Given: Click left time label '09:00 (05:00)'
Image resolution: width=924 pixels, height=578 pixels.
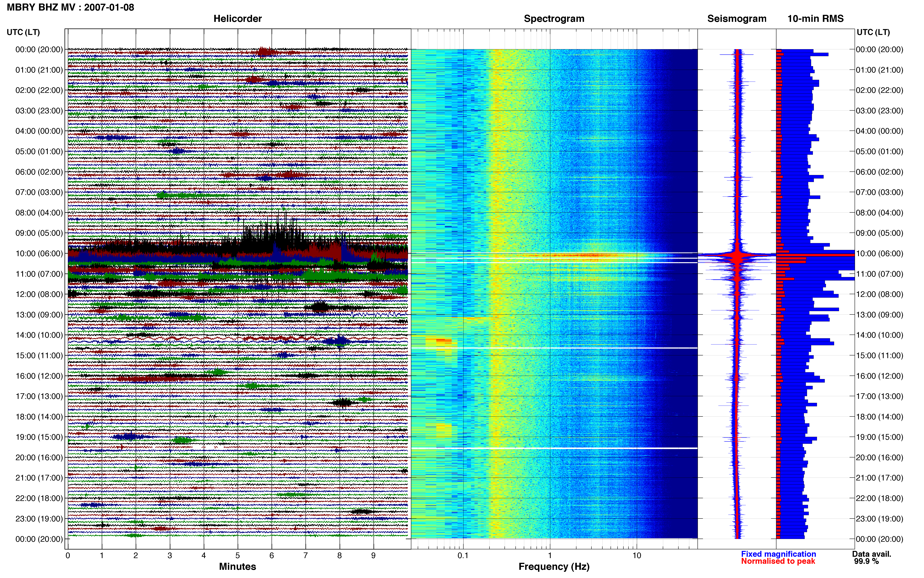Looking at the screenshot, I should (39, 233).
